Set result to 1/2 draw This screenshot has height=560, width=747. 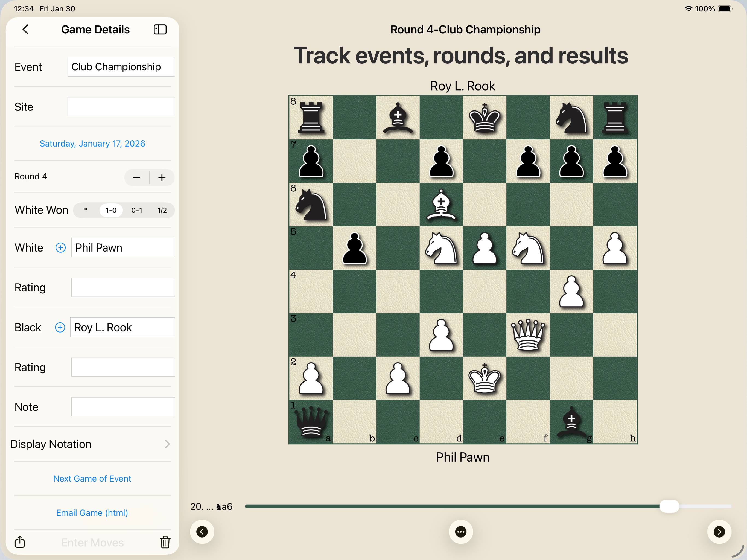pos(162,210)
